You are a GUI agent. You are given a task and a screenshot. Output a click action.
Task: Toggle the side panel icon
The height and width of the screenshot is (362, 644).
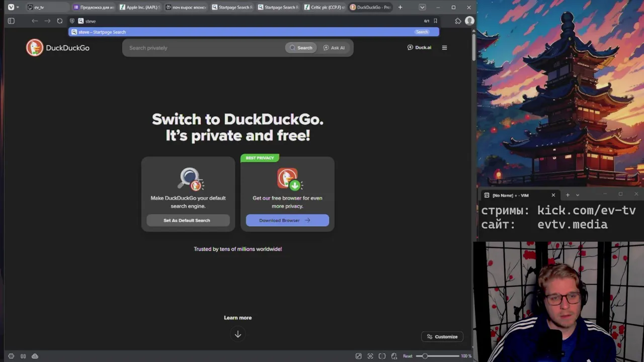pyautogui.click(x=11, y=21)
